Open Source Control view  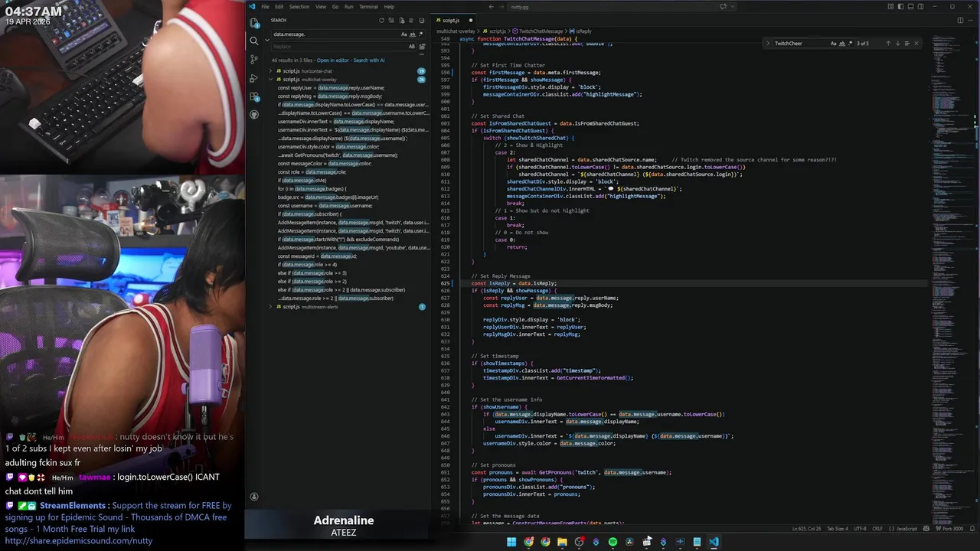254,60
